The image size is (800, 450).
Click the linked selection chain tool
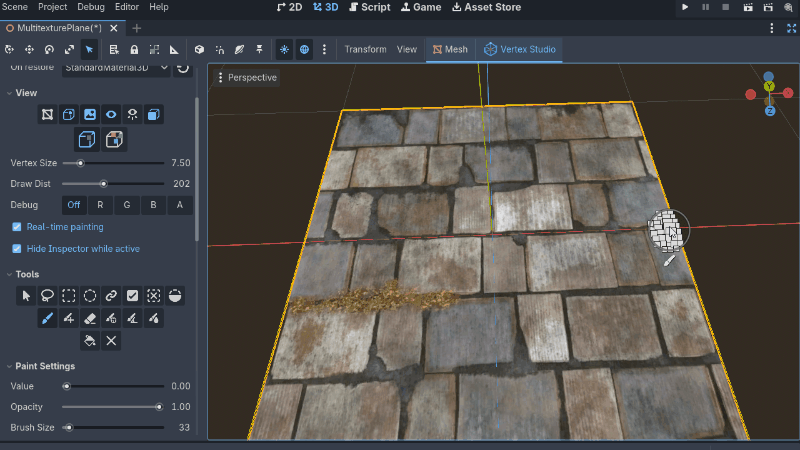111,295
